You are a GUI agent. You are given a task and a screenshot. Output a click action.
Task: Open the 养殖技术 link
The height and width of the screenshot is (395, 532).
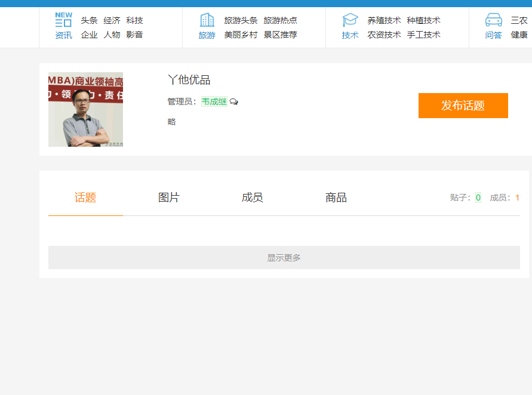384,20
